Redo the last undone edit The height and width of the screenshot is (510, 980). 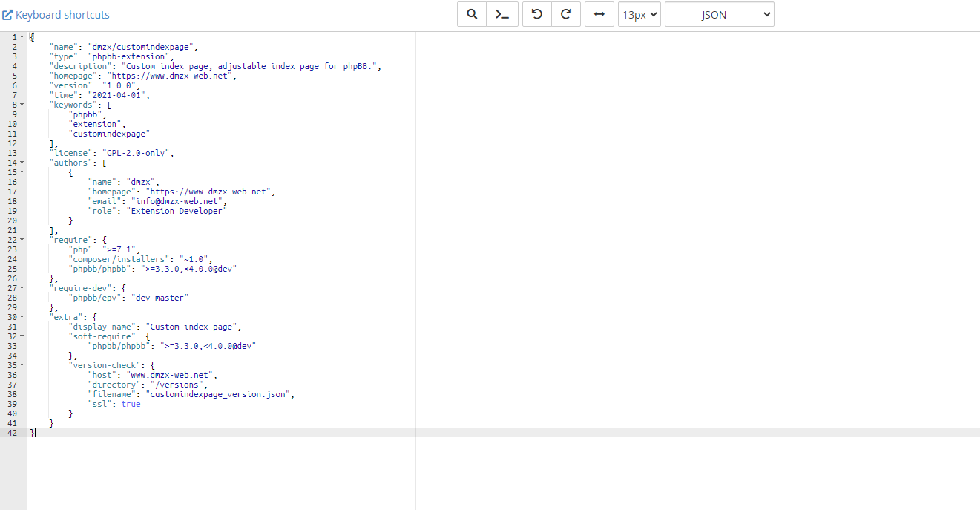coord(566,14)
